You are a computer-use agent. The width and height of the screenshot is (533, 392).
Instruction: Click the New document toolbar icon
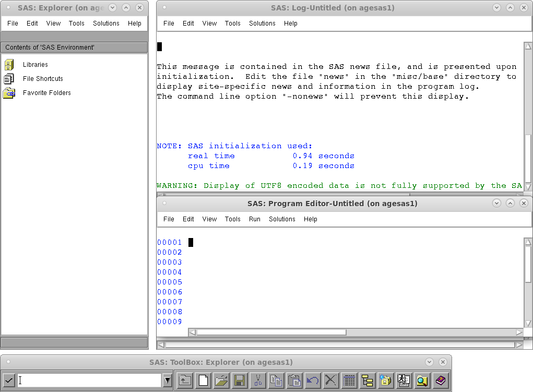coord(204,381)
